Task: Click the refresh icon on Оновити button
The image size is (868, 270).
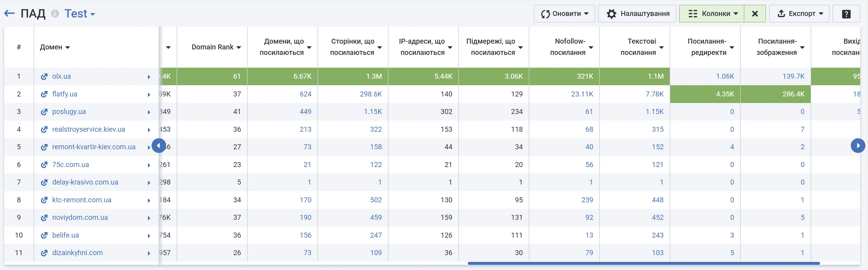Action: pyautogui.click(x=546, y=14)
